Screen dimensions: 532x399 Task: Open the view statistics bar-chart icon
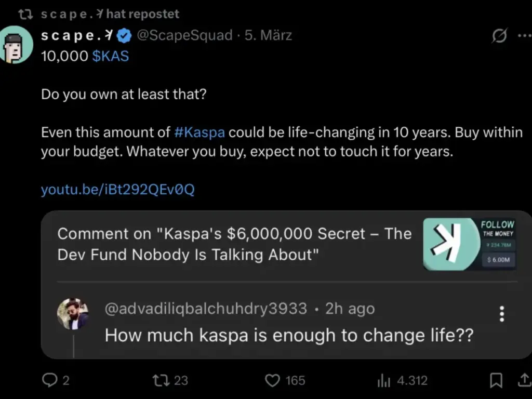(383, 381)
